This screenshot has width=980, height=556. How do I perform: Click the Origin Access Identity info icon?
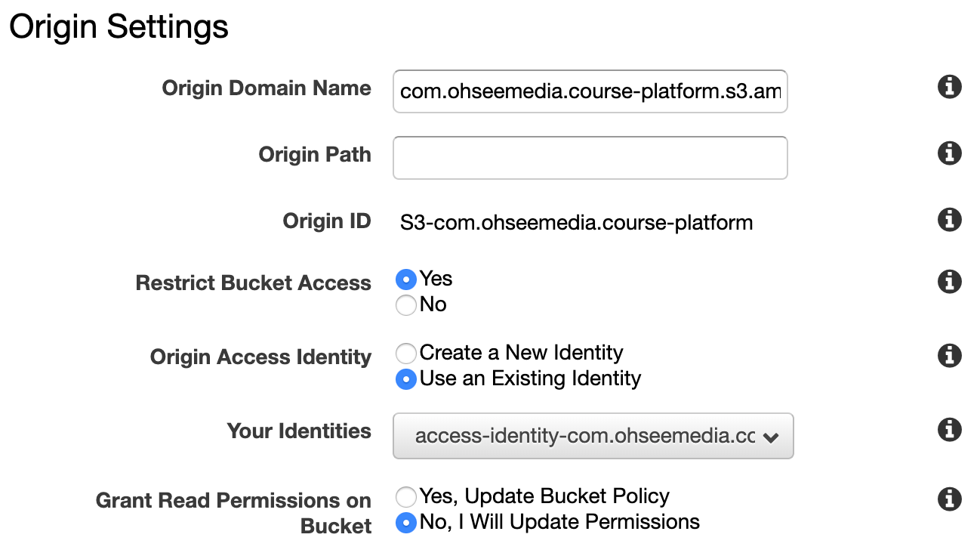pyautogui.click(x=949, y=356)
